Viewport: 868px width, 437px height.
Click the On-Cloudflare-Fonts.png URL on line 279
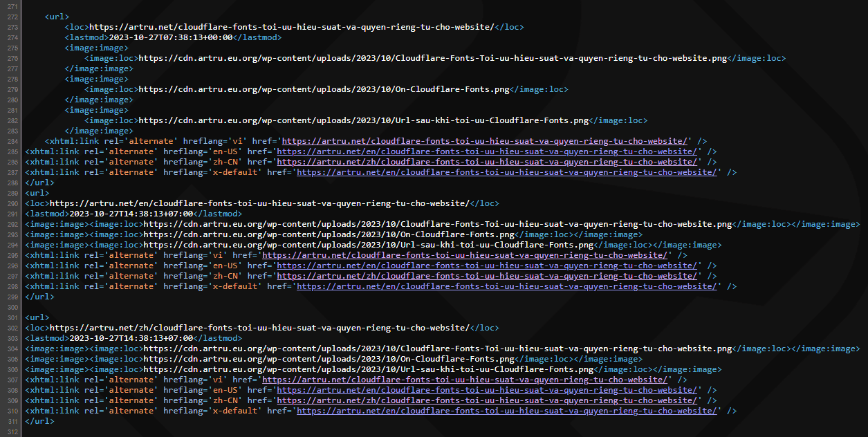pos(324,89)
